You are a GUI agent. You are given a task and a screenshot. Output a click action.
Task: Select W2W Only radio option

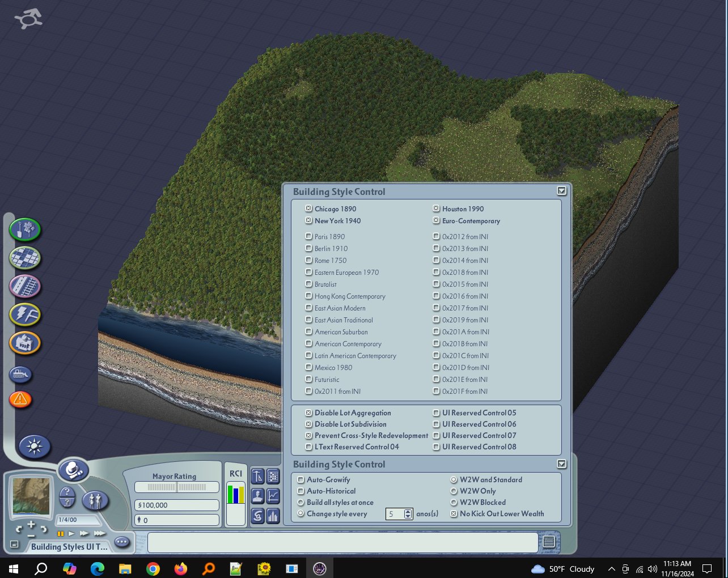[454, 491]
